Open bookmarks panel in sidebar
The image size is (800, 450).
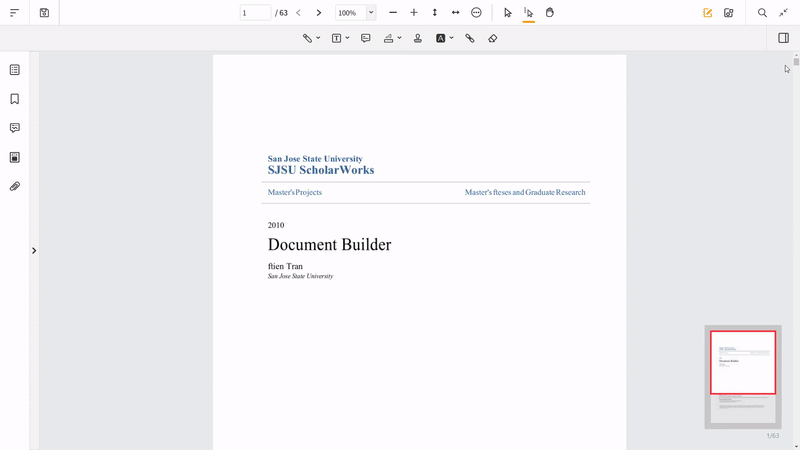[x=15, y=99]
